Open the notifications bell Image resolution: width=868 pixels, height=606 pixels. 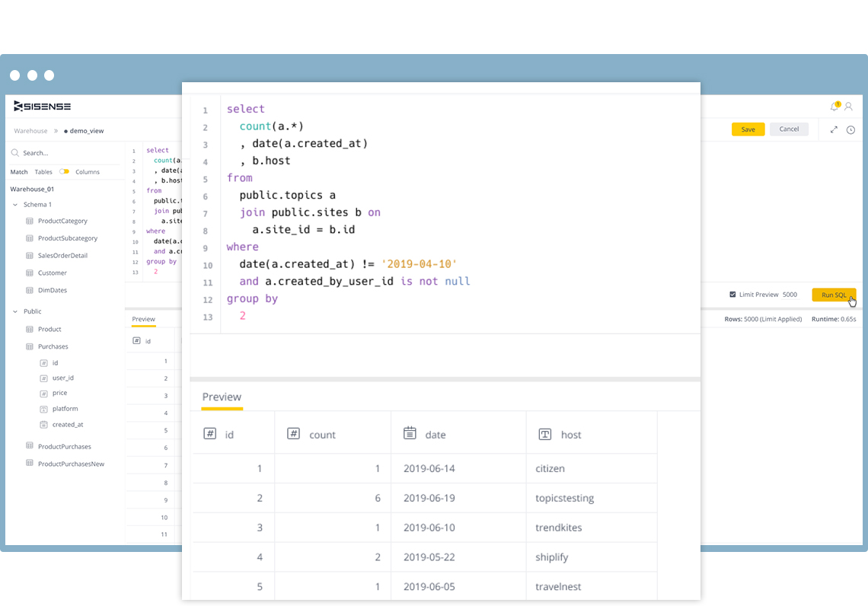tap(834, 107)
